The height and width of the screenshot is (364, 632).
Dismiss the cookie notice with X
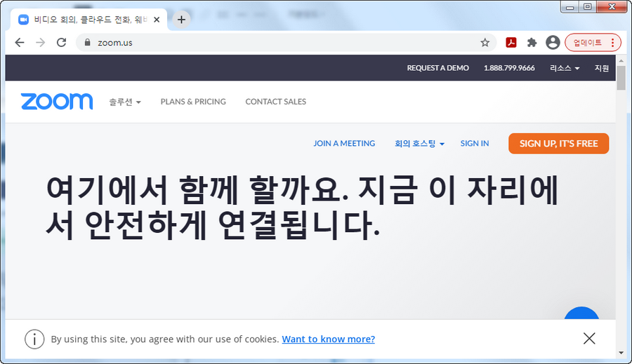589,339
